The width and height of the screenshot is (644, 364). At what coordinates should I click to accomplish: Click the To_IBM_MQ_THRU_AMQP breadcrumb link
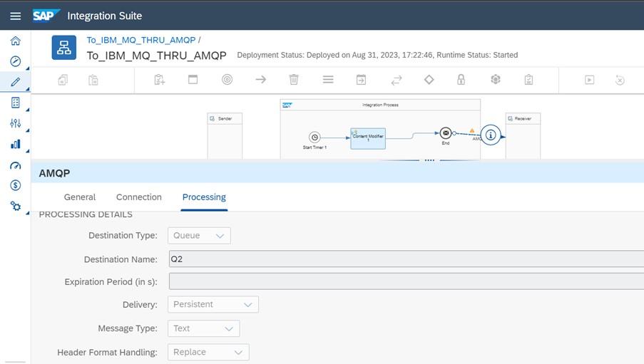click(x=141, y=40)
